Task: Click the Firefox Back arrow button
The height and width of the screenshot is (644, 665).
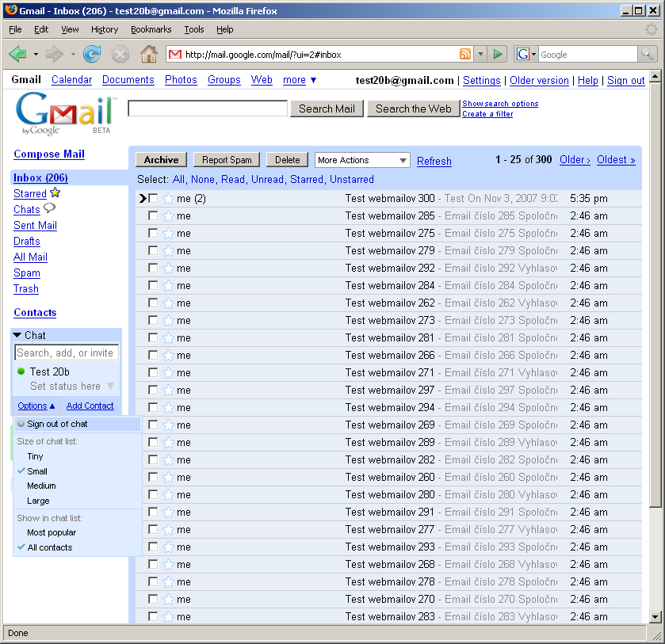Action: pyautogui.click(x=17, y=55)
